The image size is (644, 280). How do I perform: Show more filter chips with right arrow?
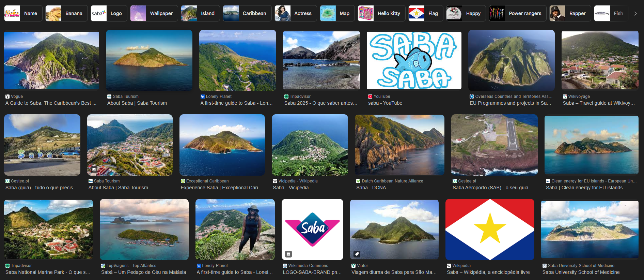point(635,14)
